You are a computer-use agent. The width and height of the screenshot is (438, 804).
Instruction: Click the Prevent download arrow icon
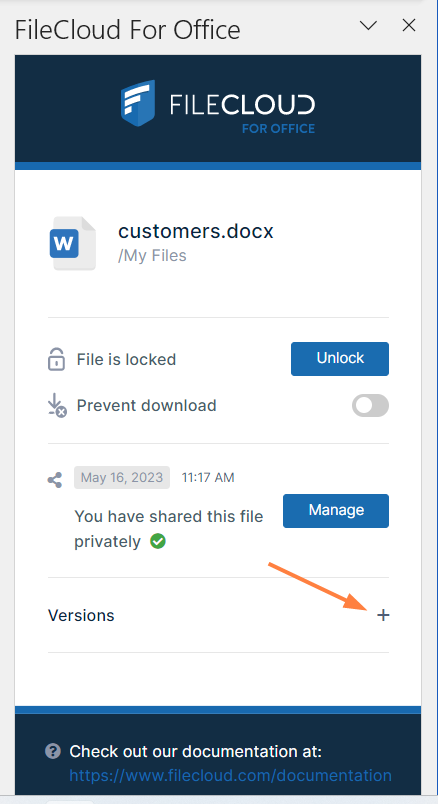(x=57, y=406)
